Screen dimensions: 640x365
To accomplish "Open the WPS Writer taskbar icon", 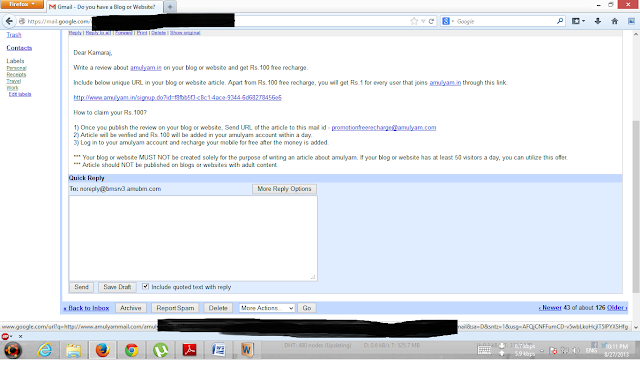I will [x=247, y=350].
